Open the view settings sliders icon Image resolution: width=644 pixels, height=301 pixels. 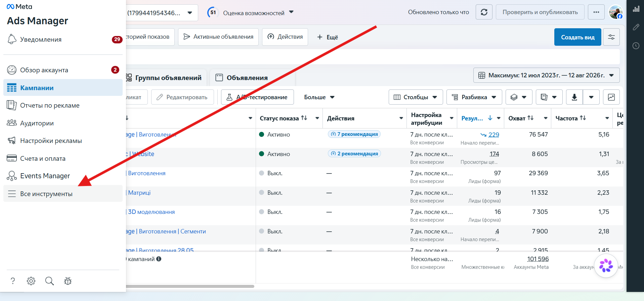(x=611, y=37)
